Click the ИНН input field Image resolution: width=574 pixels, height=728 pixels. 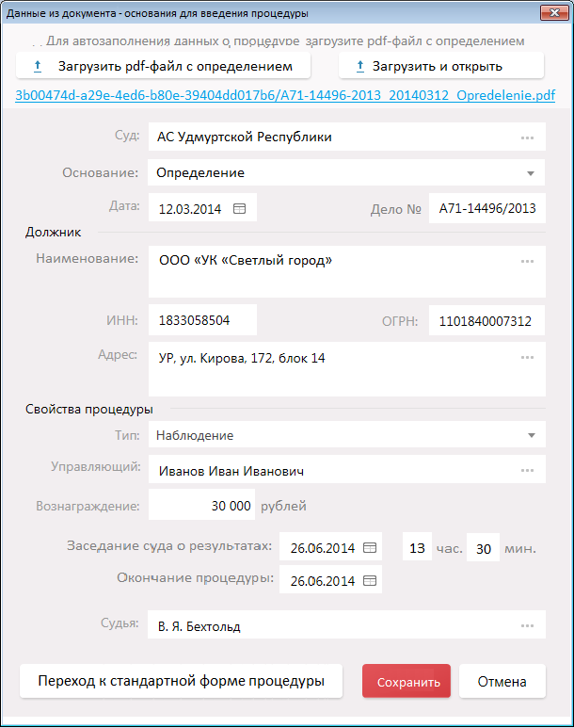click(201, 321)
